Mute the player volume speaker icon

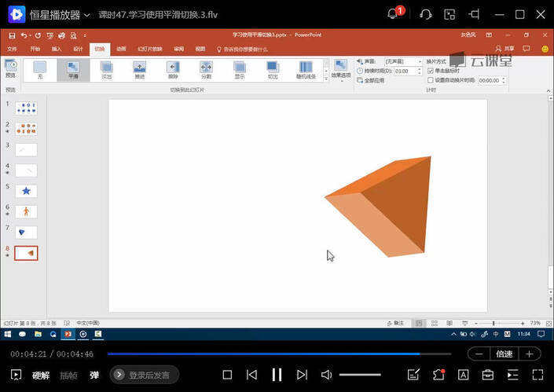pos(327,375)
